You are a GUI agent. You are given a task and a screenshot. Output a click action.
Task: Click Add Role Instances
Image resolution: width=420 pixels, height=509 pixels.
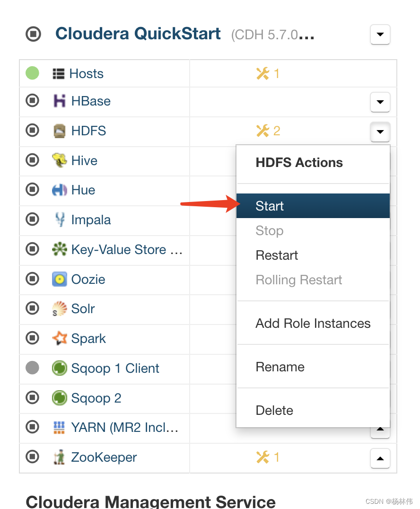(x=313, y=323)
